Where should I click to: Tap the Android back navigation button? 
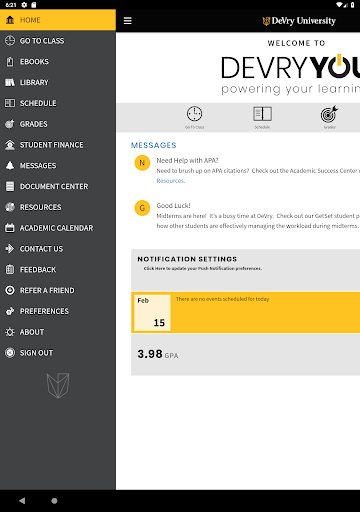[x=22, y=501]
